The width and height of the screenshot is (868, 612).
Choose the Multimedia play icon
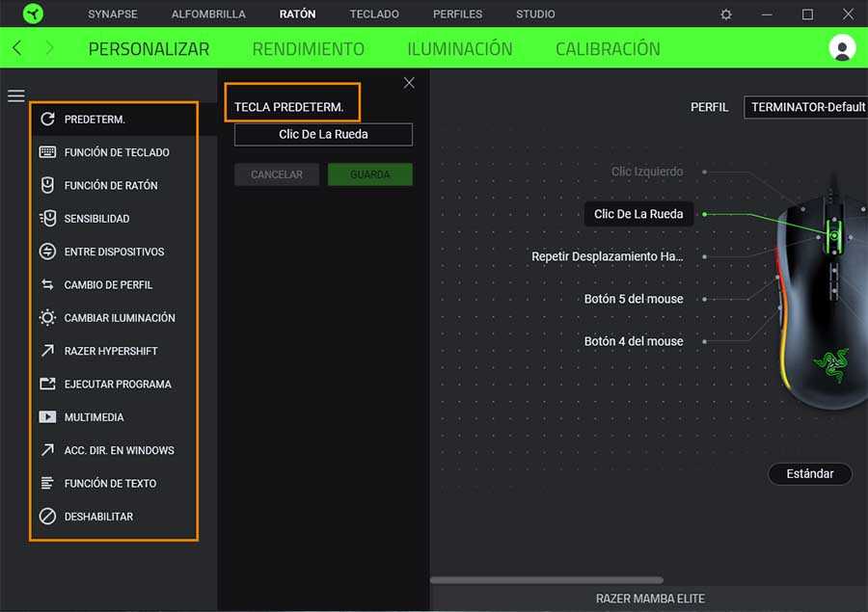point(47,417)
